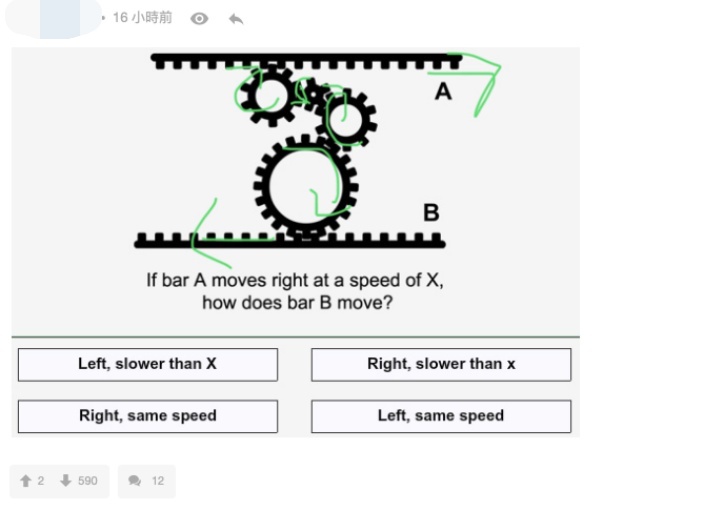Click the small gear touching bar A
704x511 pixels.
coord(271,95)
